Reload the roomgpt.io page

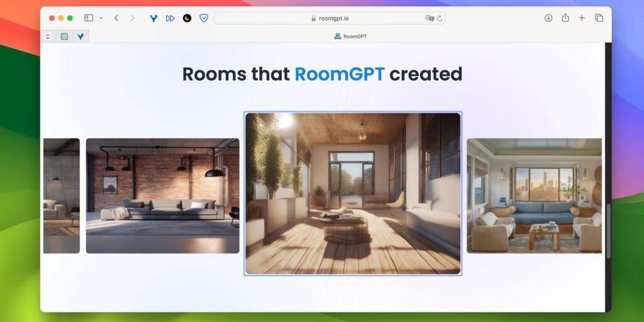440,18
